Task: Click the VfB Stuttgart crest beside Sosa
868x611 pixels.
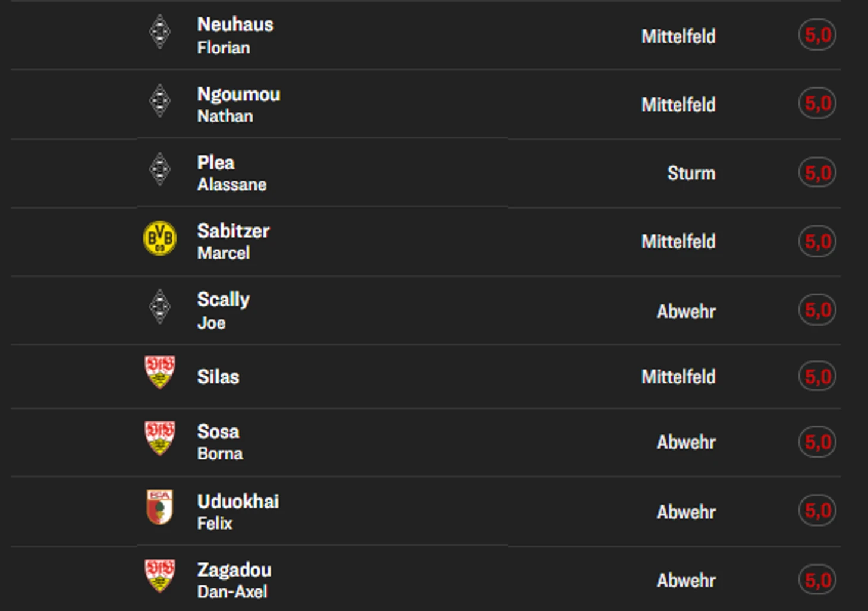Action: point(159,438)
